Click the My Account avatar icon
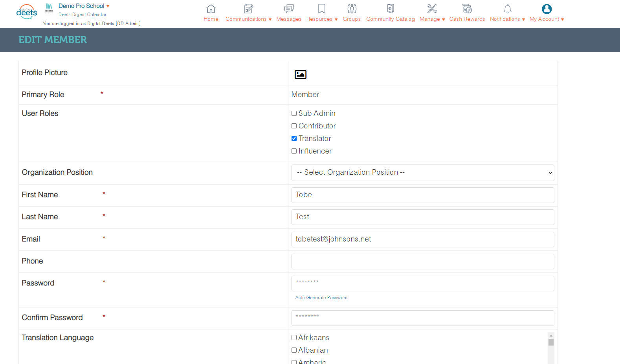Screen dimensions: 620x364 tap(547, 9)
